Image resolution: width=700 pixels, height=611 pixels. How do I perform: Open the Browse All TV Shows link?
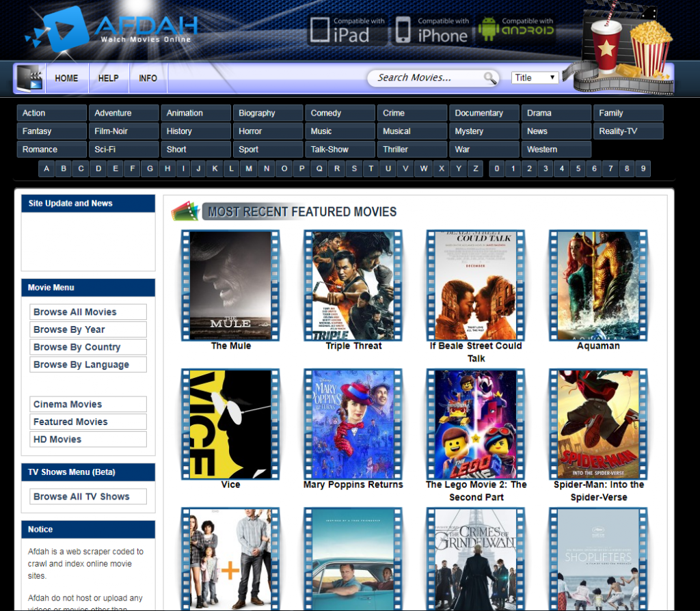click(x=88, y=496)
